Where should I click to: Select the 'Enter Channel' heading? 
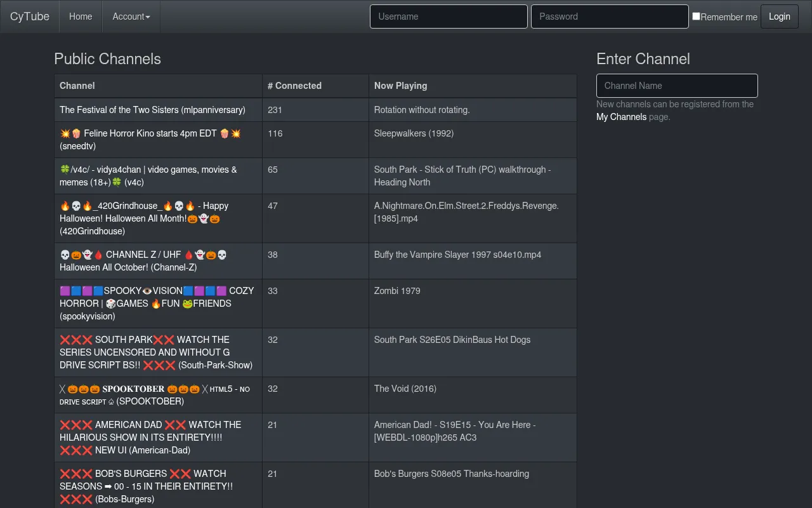[643, 59]
